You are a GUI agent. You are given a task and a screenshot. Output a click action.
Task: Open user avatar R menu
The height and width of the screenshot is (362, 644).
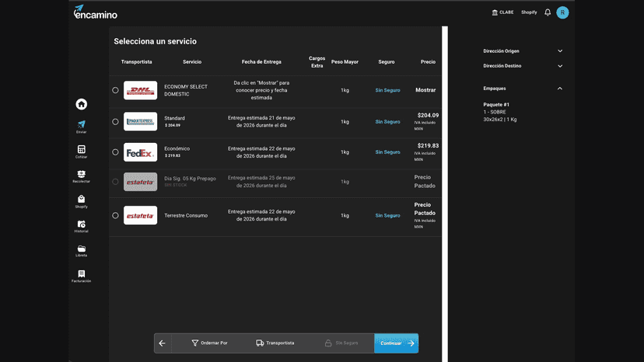(562, 12)
